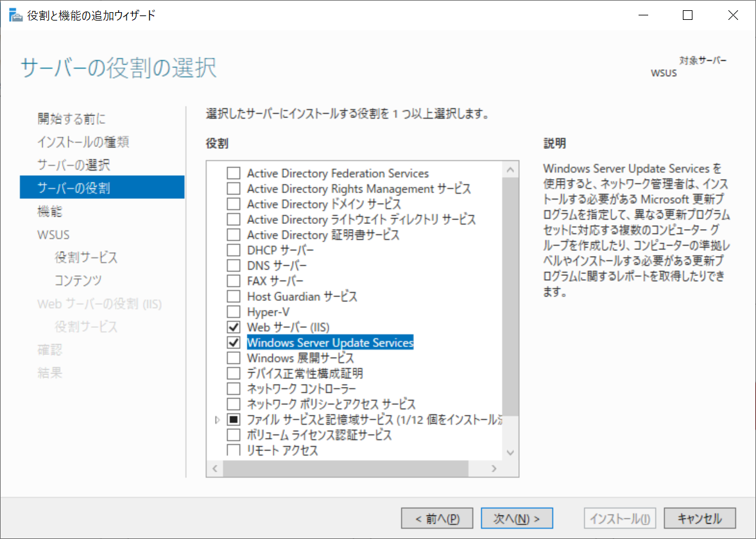The image size is (756, 539).
Task: Check Active Directory ライトウェイト ディレクトリ サービス
Action: [234, 219]
